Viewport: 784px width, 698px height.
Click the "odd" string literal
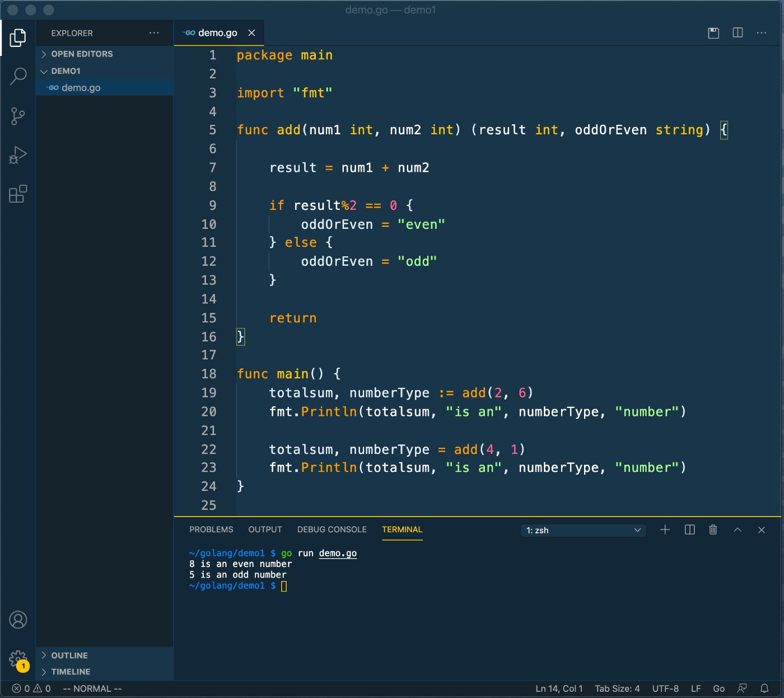(417, 261)
